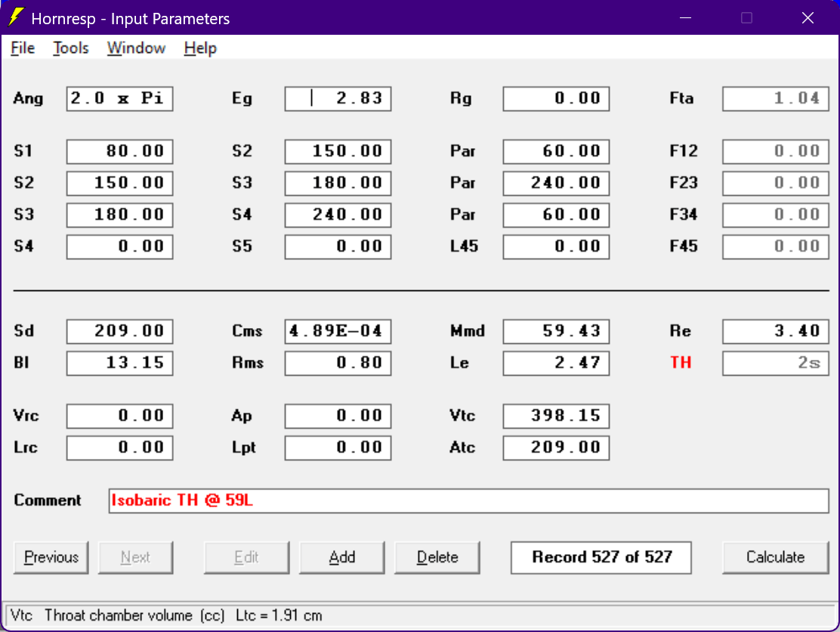This screenshot has height=632, width=840.
Task: Add a new record
Action: point(341,557)
